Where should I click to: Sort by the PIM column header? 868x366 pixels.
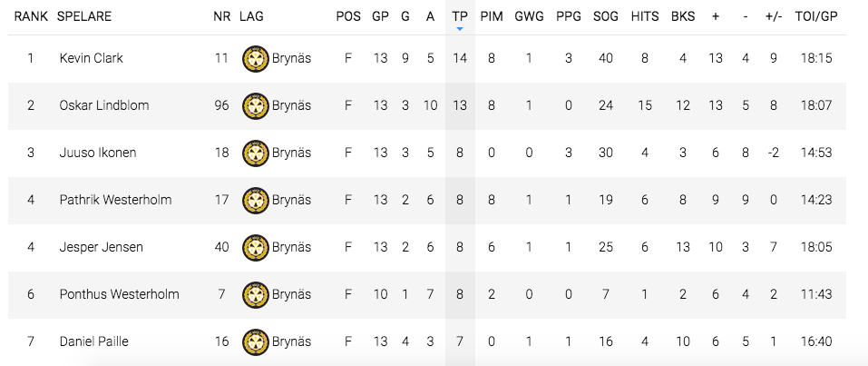click(492, 16)
